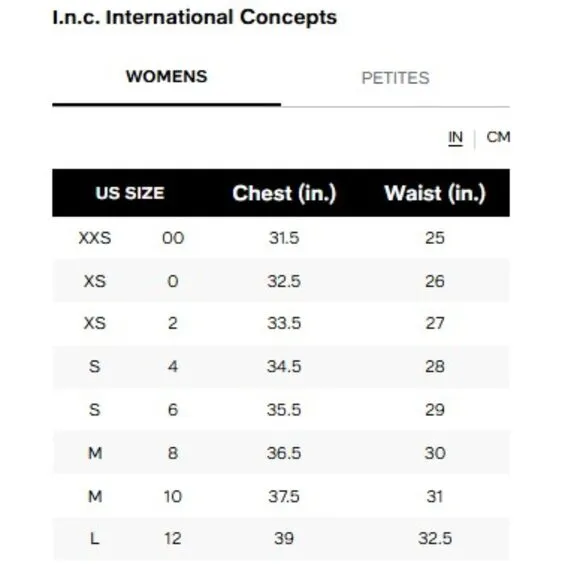This screenshot has height=580, width=580.
Task: Click chest measurement 34.5
Action: 284,367
